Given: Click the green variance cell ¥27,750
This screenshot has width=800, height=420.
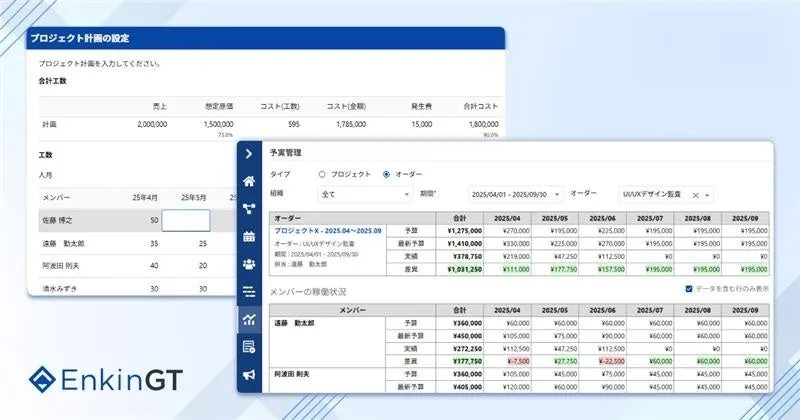Looking at the screenshot, I should [x=565, y=361].
